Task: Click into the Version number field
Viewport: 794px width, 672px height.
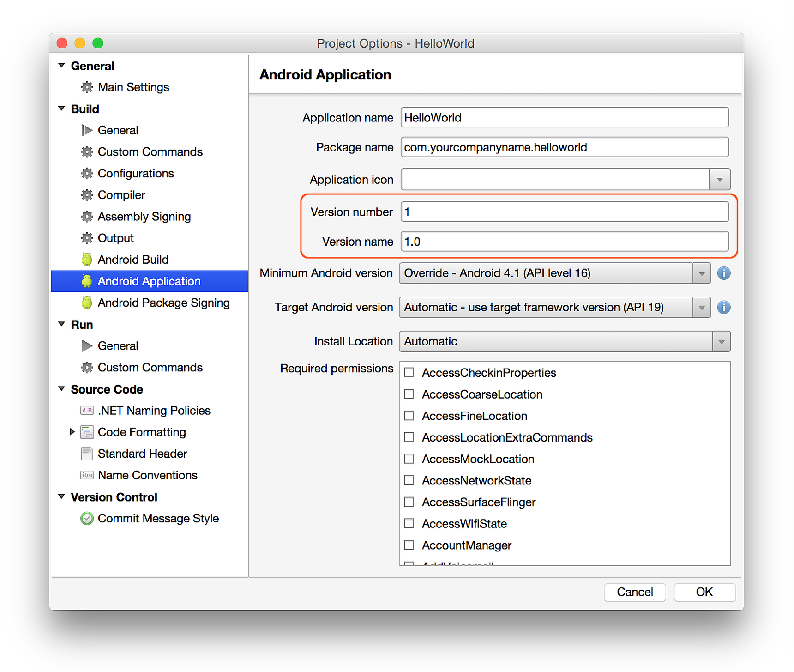Action: click(565, 212)
